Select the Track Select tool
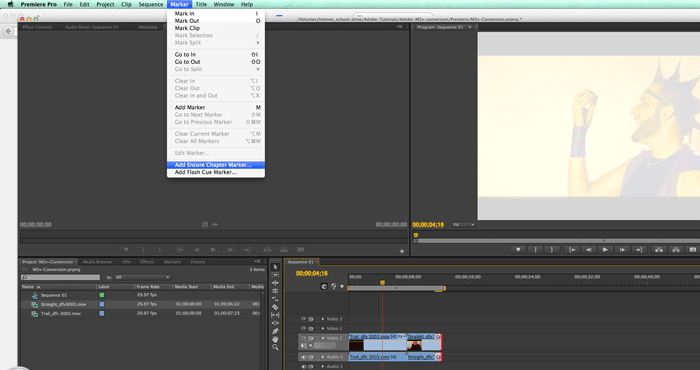This screenshot has height=370, width=700. (275, 274)
